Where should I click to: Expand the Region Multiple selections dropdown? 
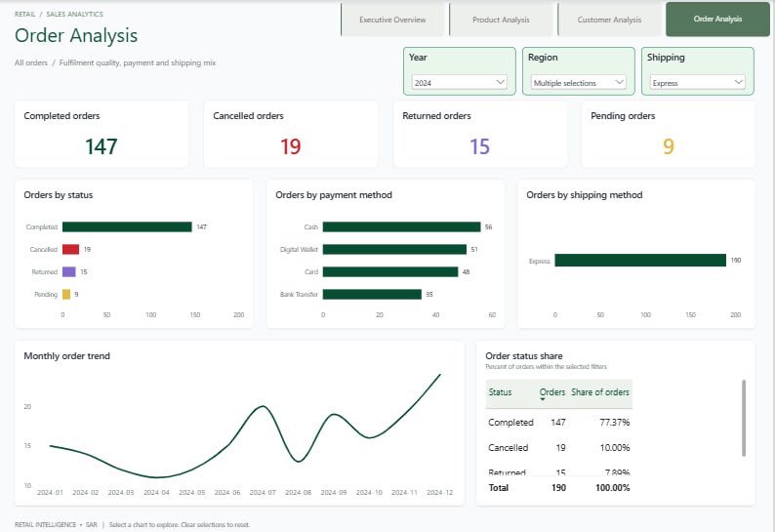[578, 82]
